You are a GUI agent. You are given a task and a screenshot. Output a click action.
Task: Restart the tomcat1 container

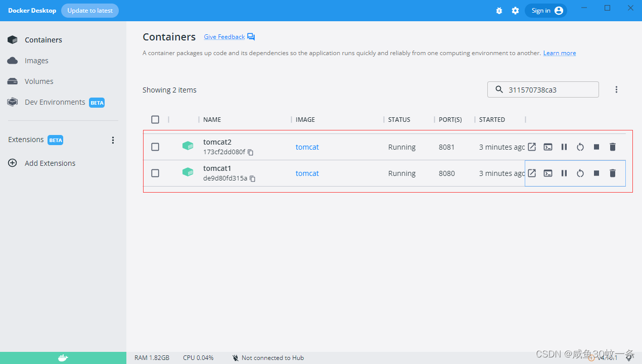point(580,173)
